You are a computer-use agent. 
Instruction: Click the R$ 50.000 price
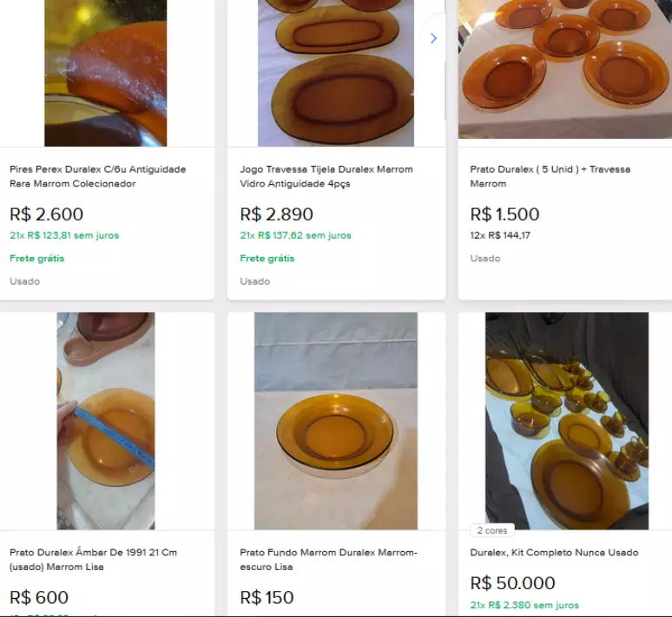click(513, 583)
